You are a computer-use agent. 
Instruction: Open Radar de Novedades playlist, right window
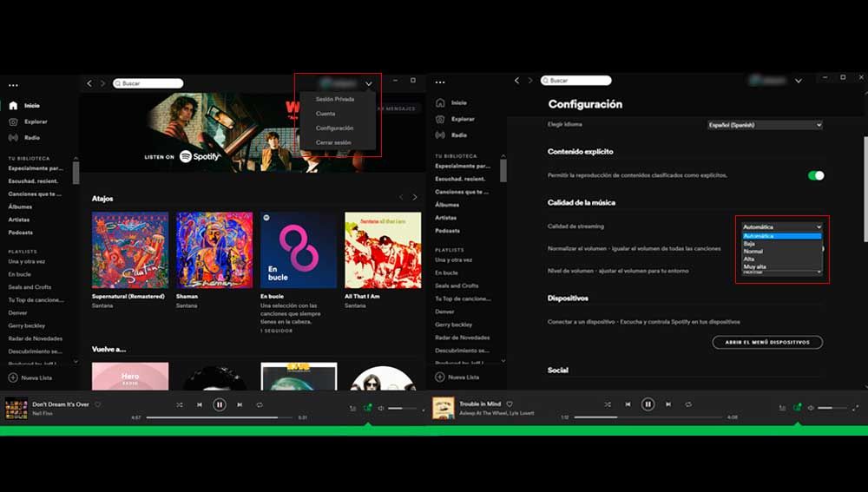click(463, 338)
